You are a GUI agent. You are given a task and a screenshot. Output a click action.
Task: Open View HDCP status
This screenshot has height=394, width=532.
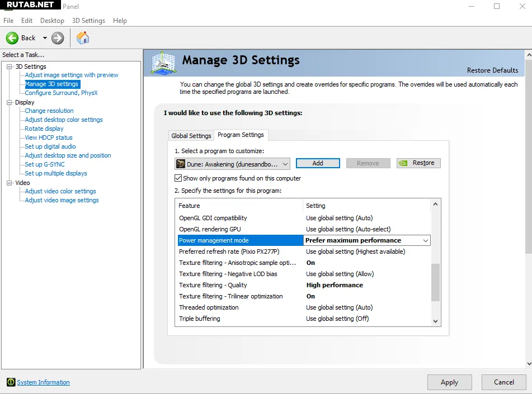coord(49,137)
